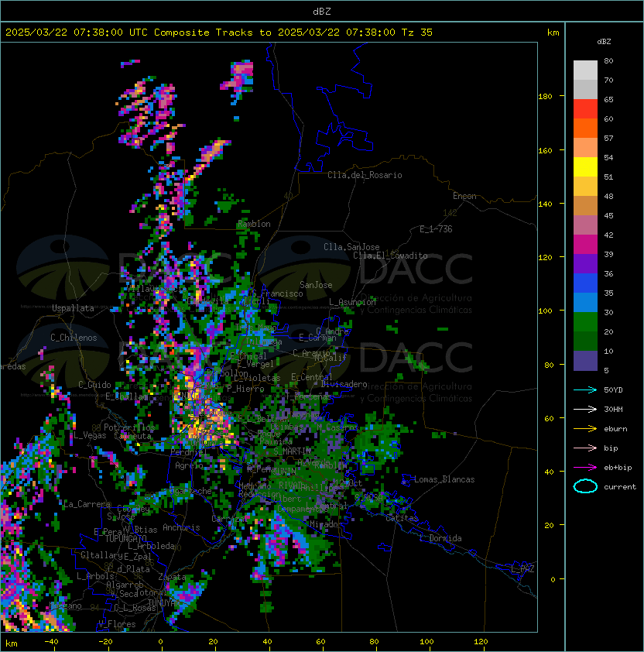This screenshot has height=652, width=644.
Task: Pick the light grey 70-80 dBZ swatch
Action: 585,70
